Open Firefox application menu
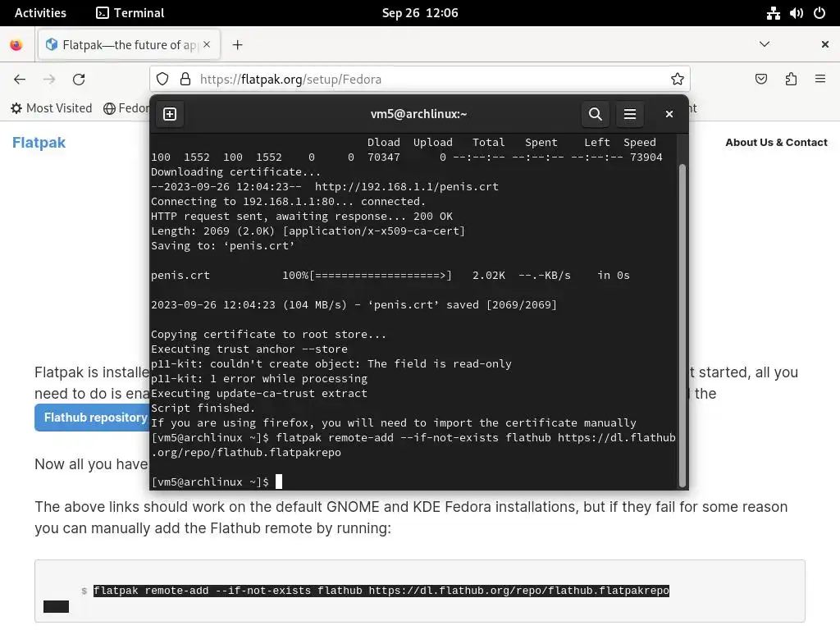 (x=820, y=80)
